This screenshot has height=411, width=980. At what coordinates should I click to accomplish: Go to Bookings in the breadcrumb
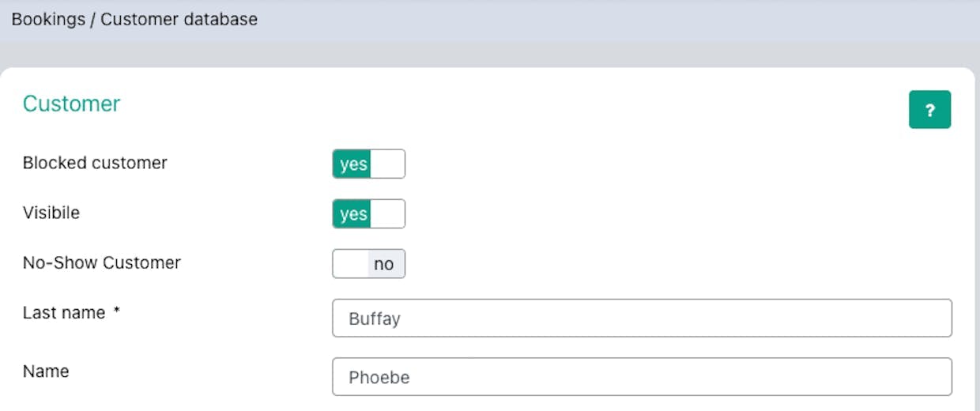pyautogui.click(x=48, y=20)
